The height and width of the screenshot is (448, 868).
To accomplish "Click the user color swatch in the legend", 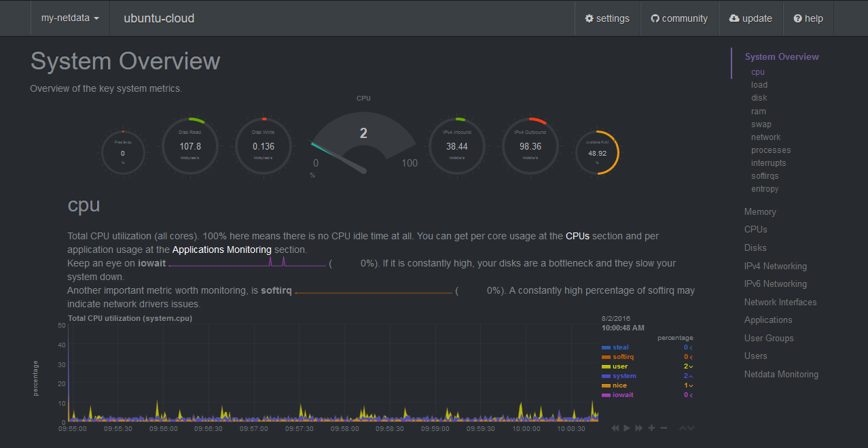I will point(607,366).
